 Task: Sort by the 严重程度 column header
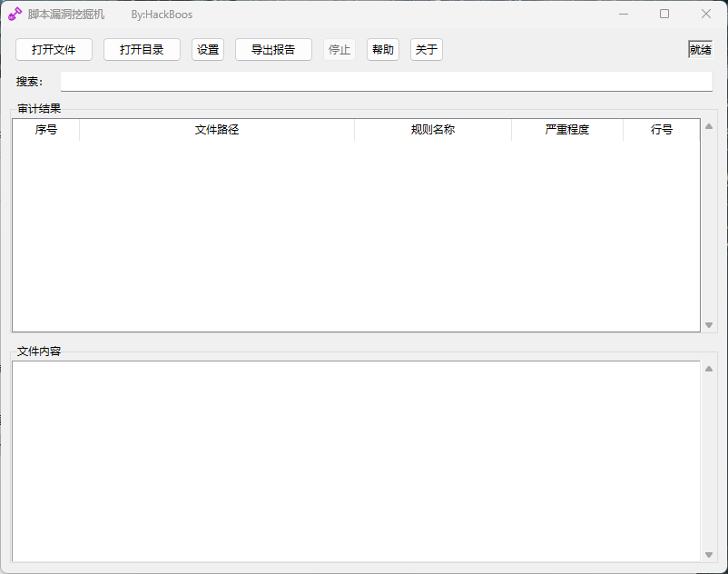(566, 130)
